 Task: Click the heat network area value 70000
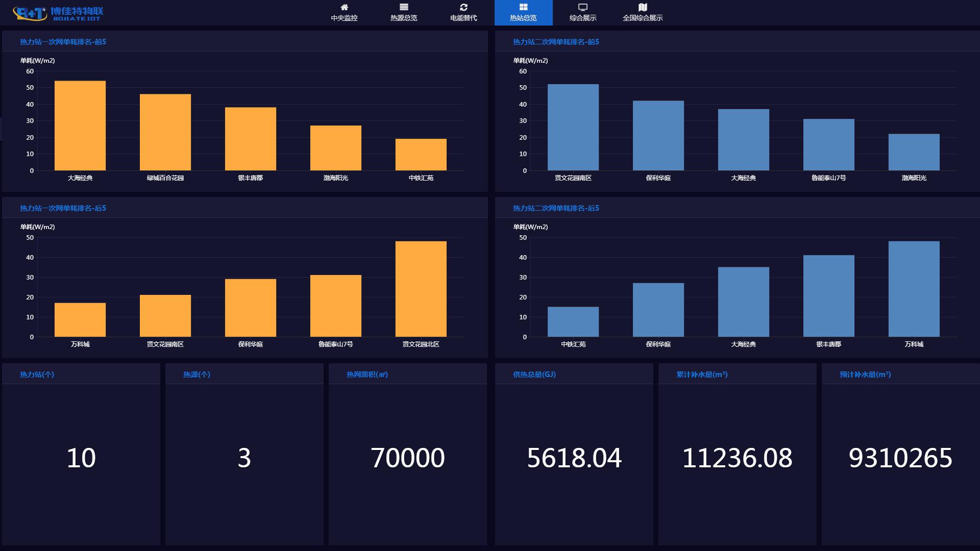tap(408, 458)
